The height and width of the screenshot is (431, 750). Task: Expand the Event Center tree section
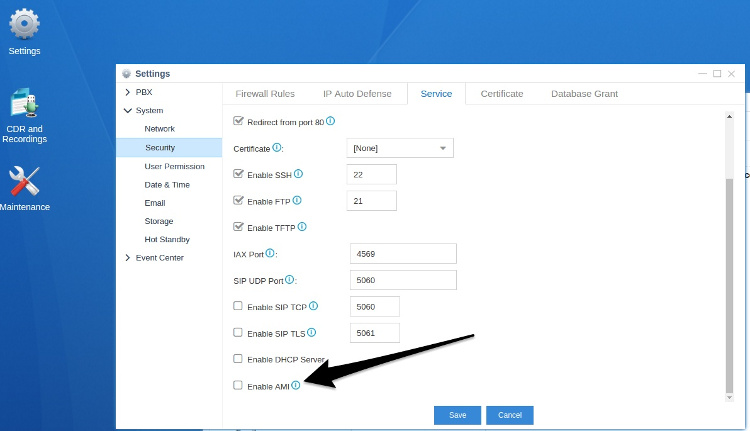pos(128,258)
